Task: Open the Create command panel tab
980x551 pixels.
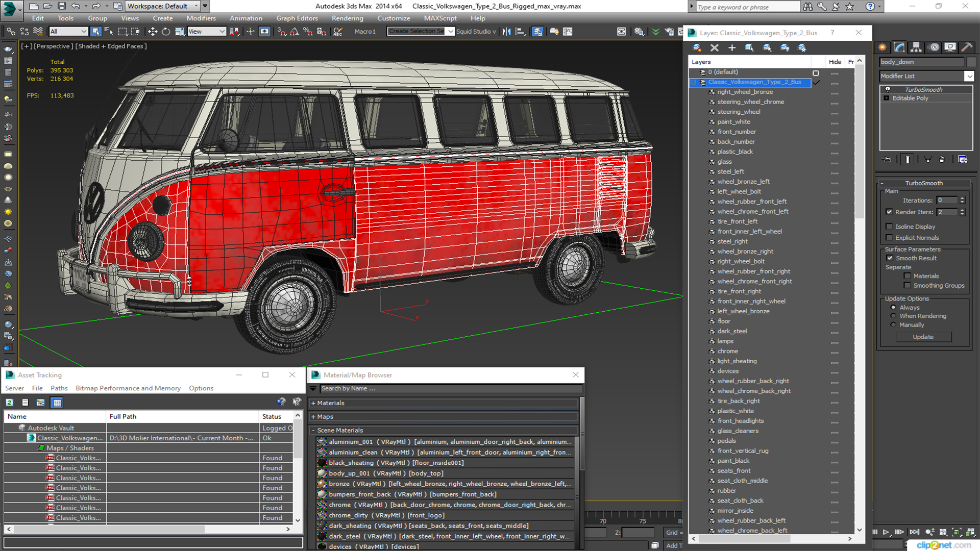Action: [883, 47]
